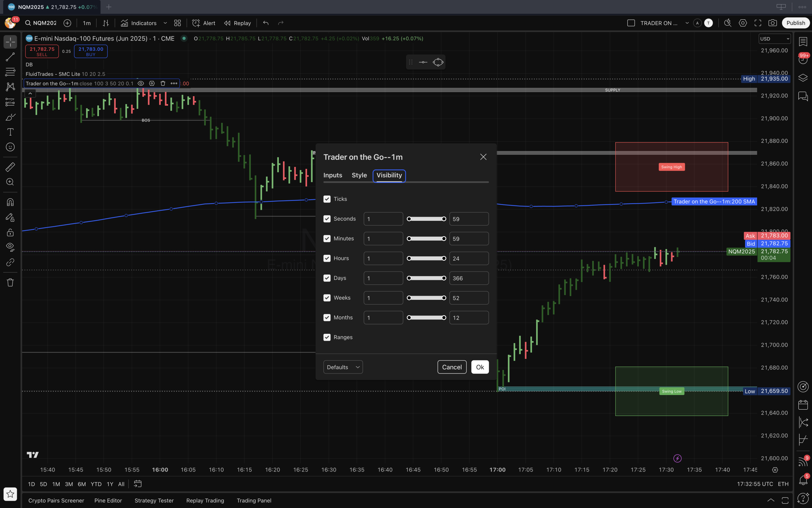Open the Fibonacci retracement tools
The image size is (812, 508).
pos(10,72)
